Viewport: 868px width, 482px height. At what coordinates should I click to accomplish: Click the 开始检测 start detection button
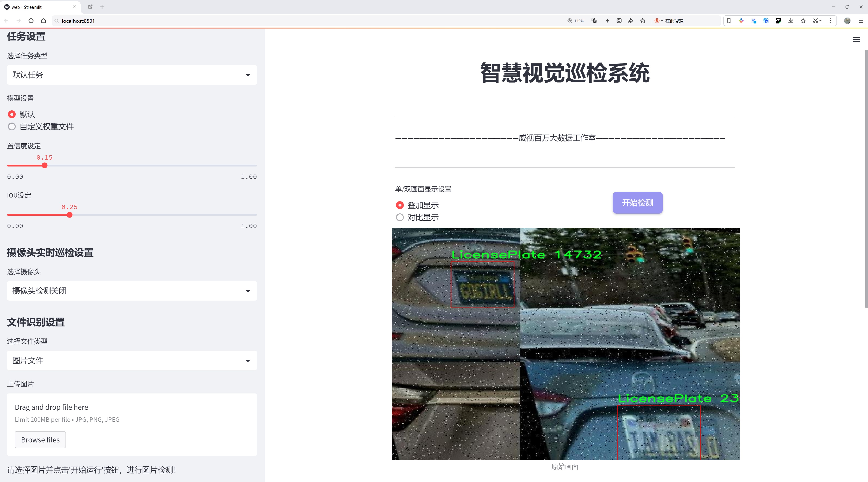click(x=637, y=203)
